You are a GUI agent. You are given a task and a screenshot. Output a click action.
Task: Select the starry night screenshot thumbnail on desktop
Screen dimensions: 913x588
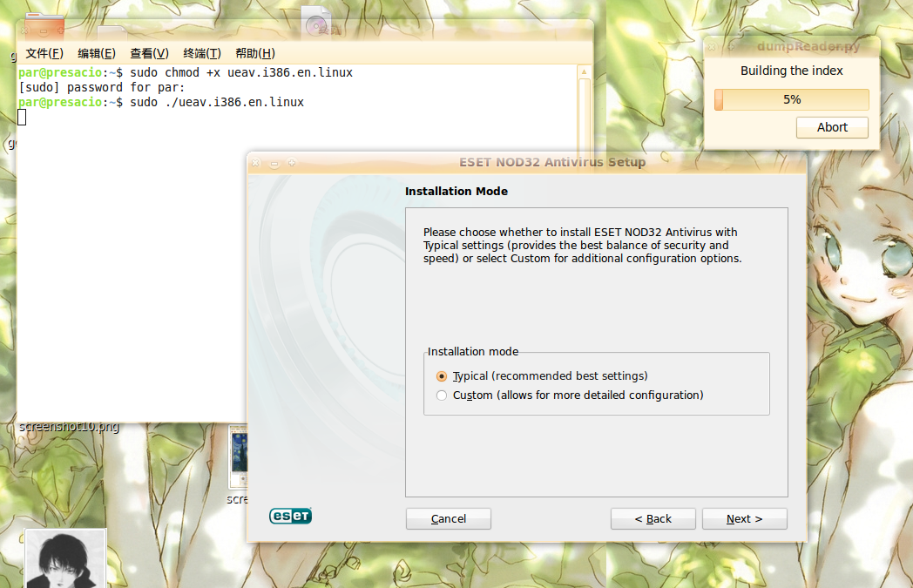tap(238, 456)
